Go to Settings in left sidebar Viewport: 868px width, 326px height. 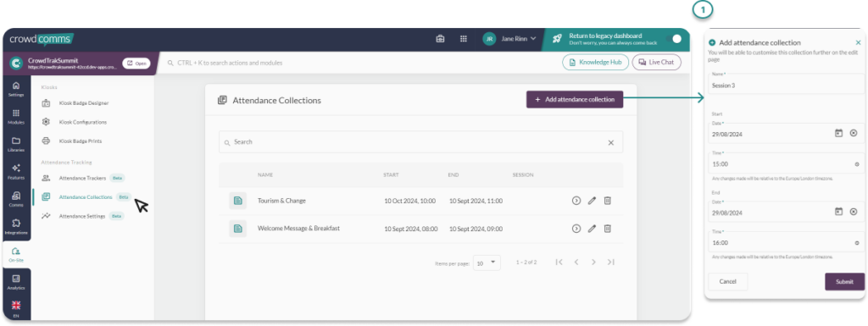[15, 89]
